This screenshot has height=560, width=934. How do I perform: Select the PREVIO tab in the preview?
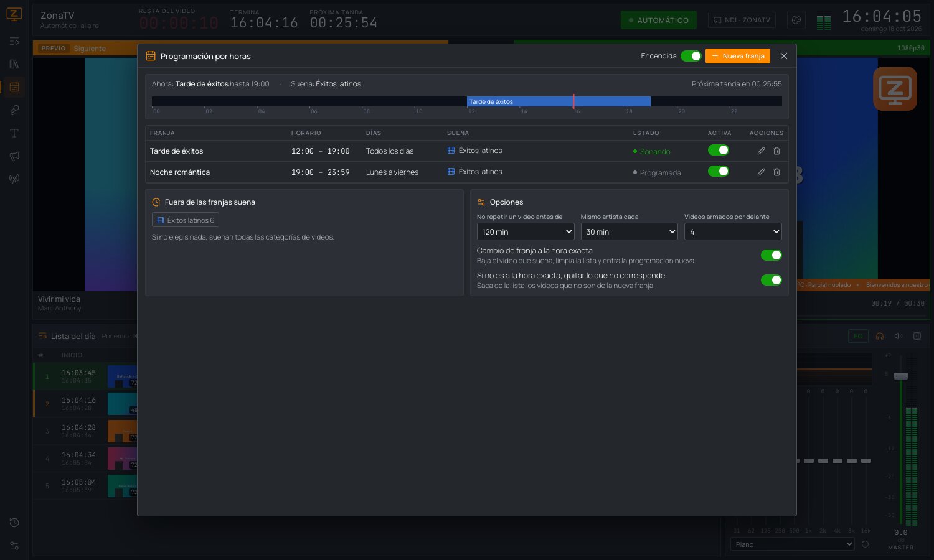[x=54, y=49]
